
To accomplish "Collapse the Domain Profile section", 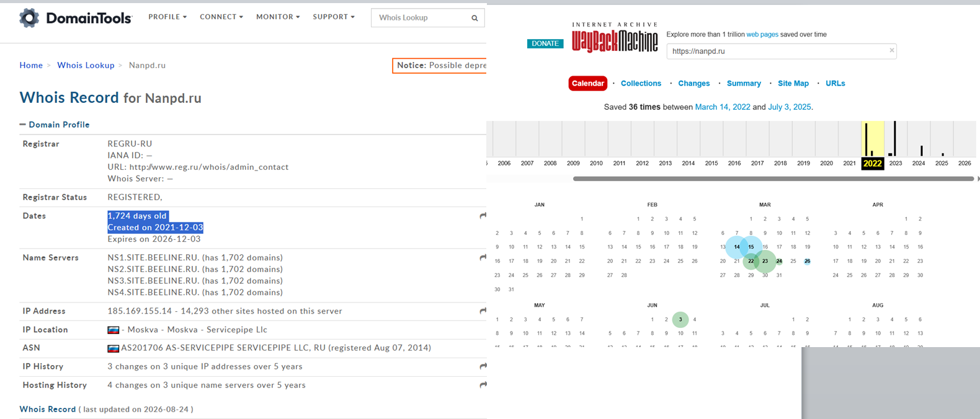I will click(x=55, y=125).
